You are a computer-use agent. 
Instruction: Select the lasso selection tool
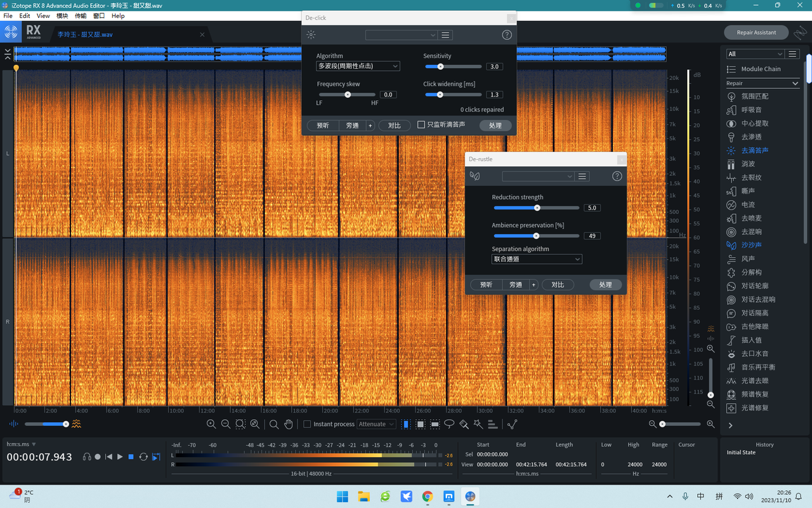(x=449, y=424)
